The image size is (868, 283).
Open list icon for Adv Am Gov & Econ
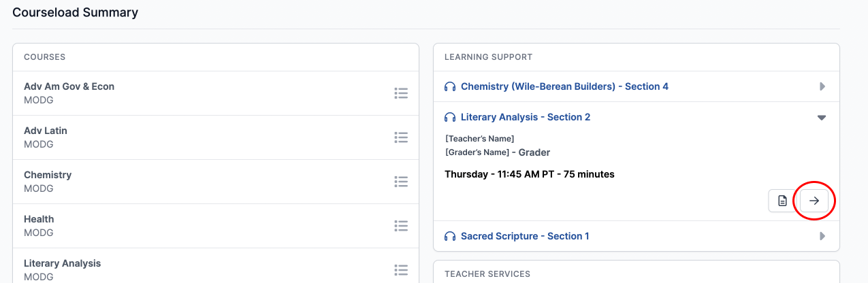401,93
